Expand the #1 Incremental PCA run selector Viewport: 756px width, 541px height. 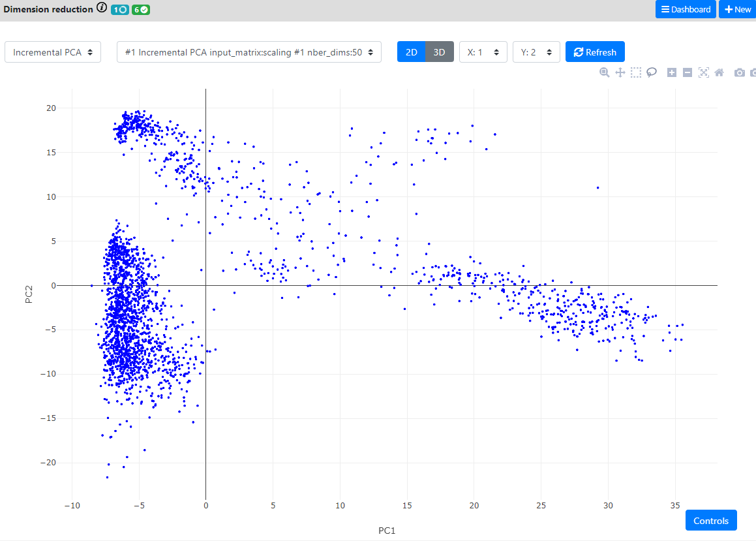pyautogui.click(x=249, y=52)
